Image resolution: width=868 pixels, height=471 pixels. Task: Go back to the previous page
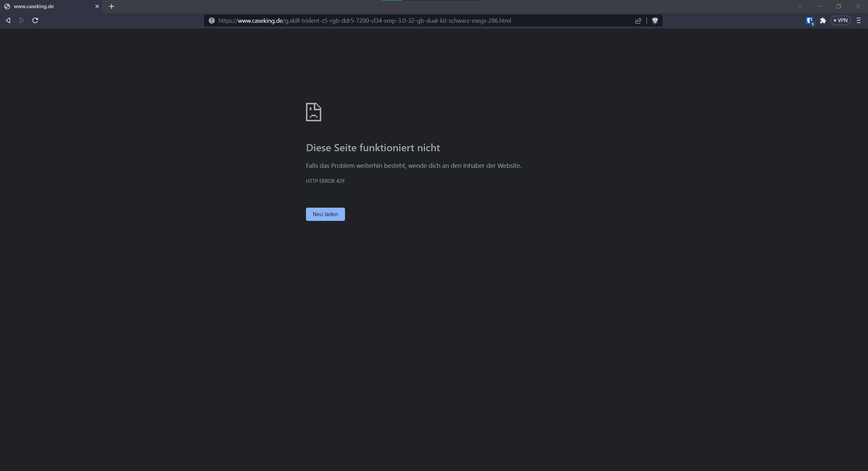(x=8, y=21)
